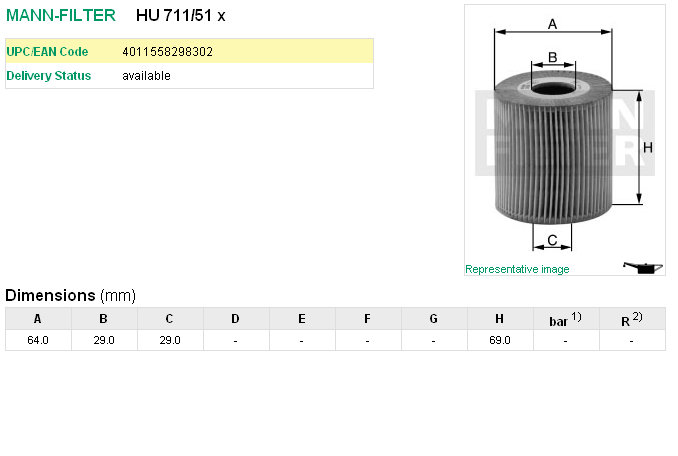
Task: Click the 69.0 value under H
Action: [500, 341]
